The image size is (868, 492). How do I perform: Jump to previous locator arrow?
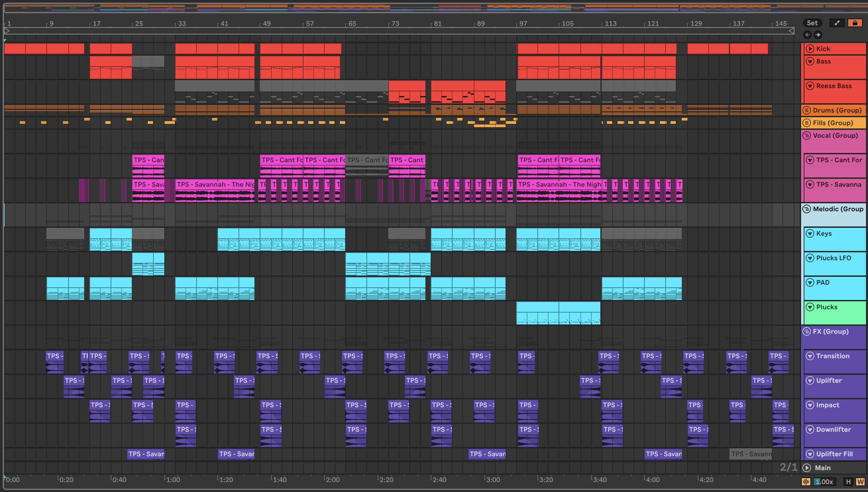point(807,35)
